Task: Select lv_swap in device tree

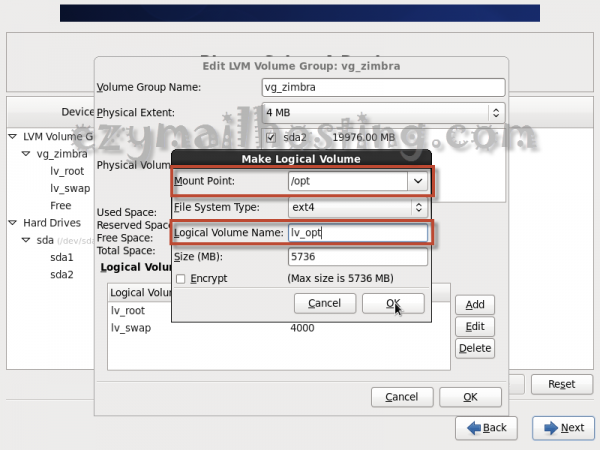Action: click(70, 188)
